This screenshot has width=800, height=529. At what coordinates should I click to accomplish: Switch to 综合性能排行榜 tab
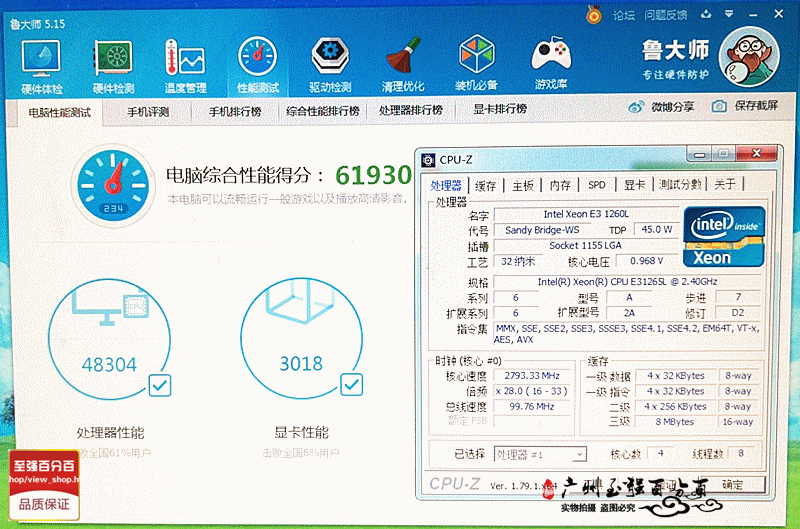[322, 111]
